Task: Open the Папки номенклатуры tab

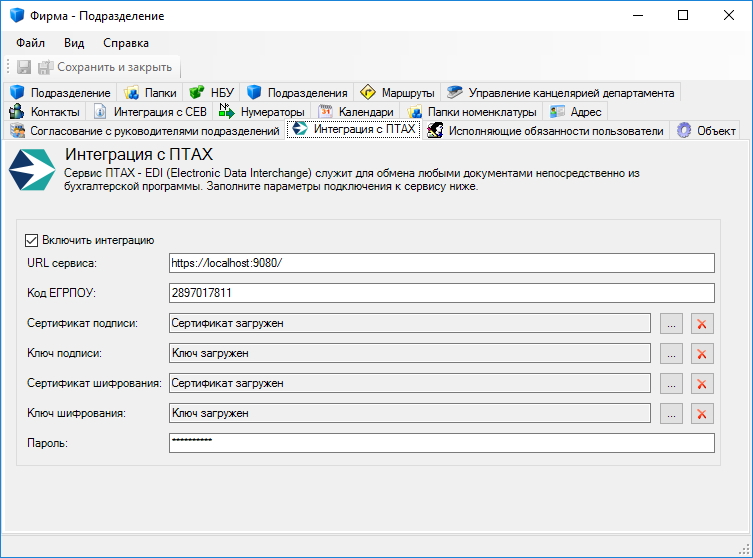Action: (472, 111)
